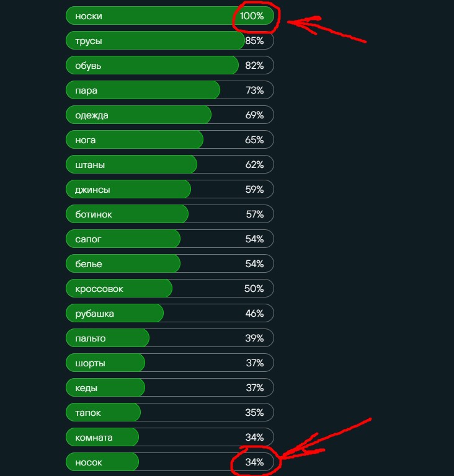Select the носок row at bottom
454x476 pixels.
(x=169, y=462)
